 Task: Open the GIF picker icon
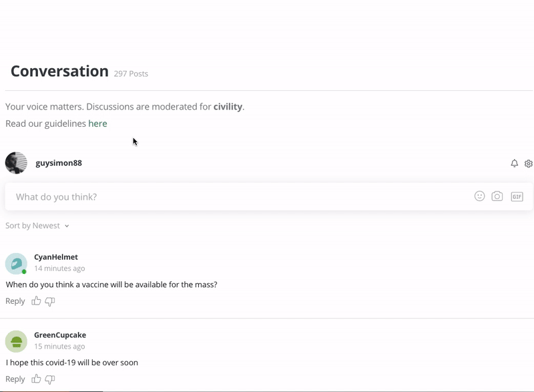517,196
